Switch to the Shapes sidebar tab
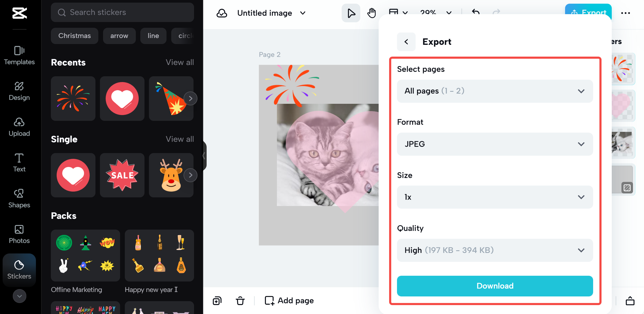This screenshot has width=644, height=314. pyautogui.click(x=19, y=198)
